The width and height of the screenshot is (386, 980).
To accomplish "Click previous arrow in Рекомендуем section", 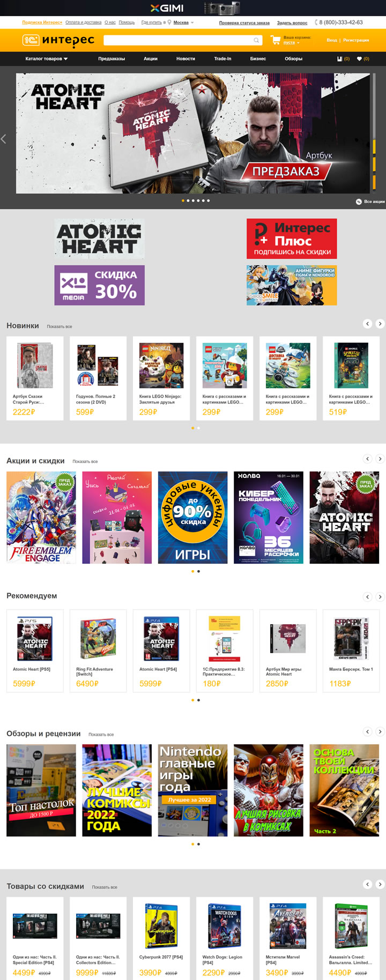I will [x=367, y=596].
